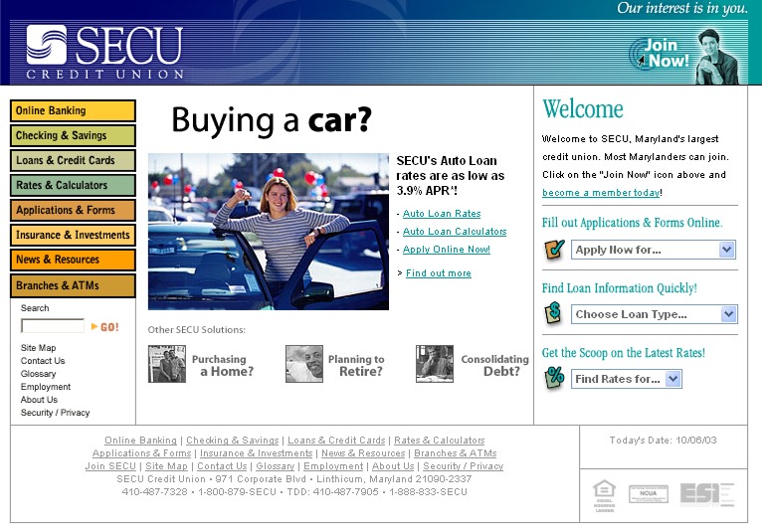Open the Branches & ATMs sidebar item
Viewport: 762px width, 532px height.
click(x=73, y=285)
